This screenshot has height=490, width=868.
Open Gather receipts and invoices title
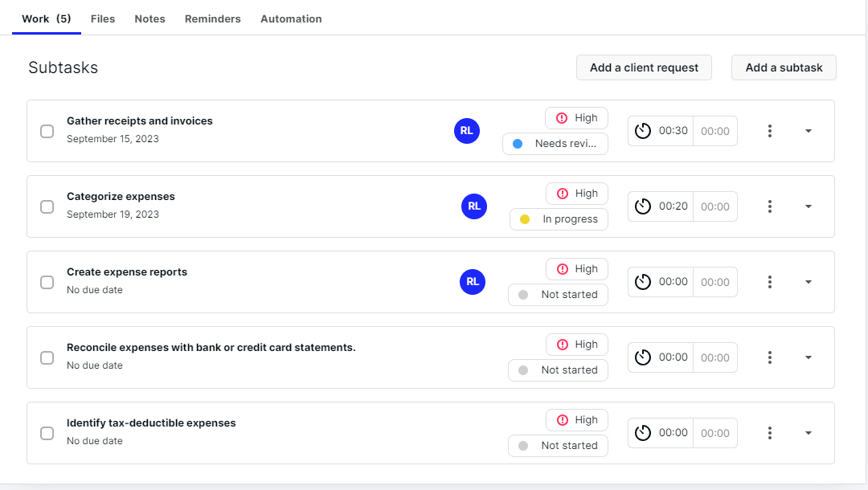(140, 120)
